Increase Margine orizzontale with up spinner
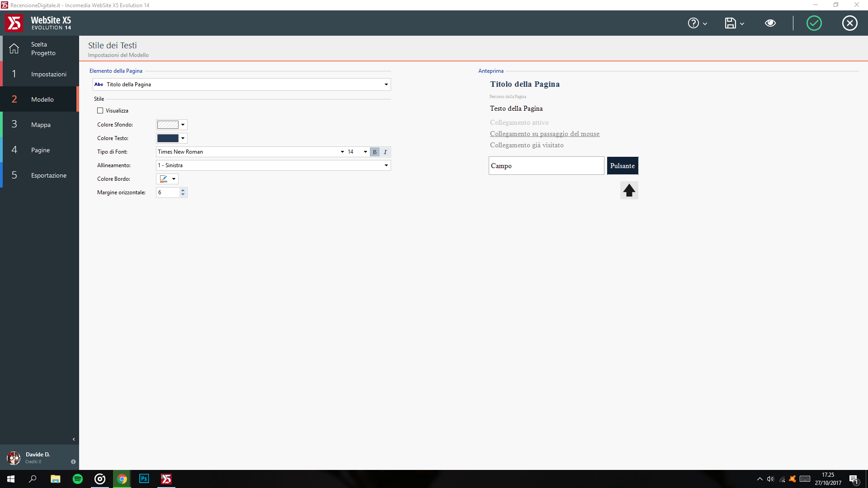868x488 pixels. click(183, 190)
